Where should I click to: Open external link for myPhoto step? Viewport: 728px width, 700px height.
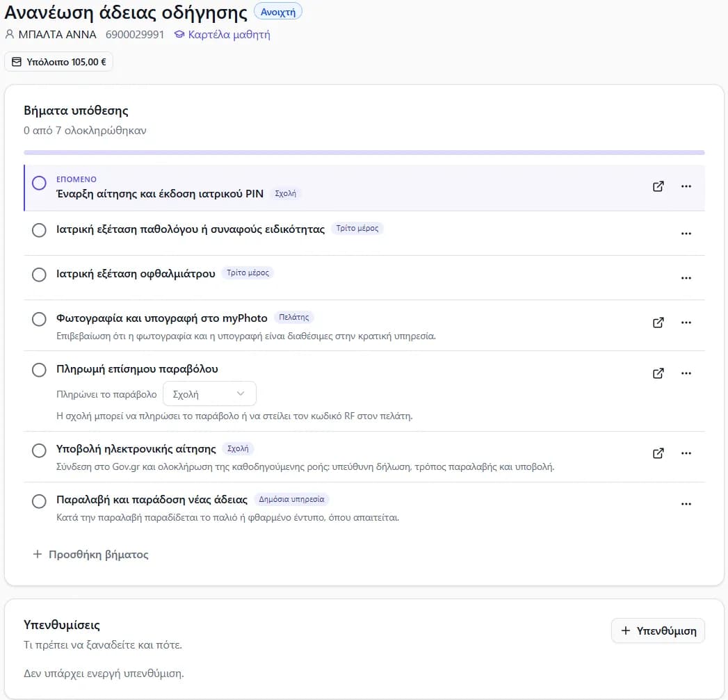coord(658,323)
